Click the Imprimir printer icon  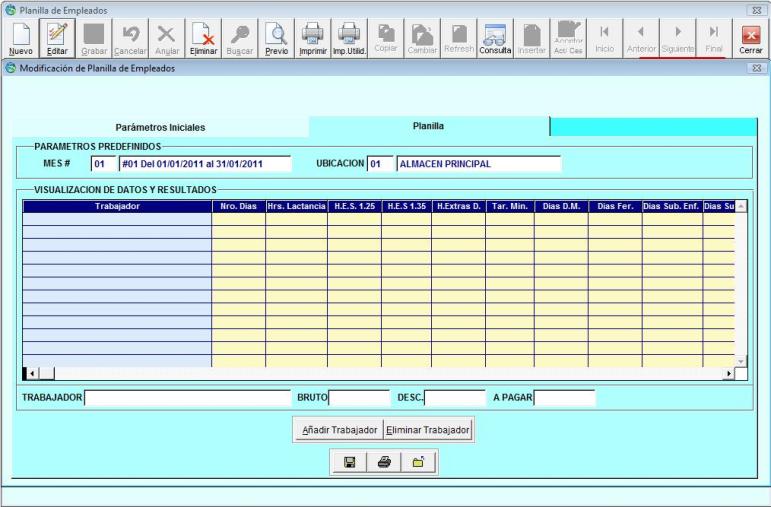point(313,39)
